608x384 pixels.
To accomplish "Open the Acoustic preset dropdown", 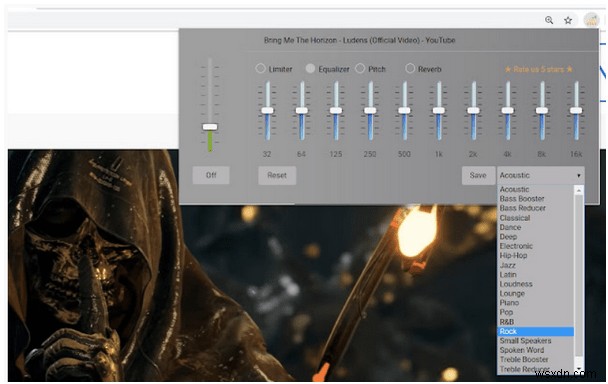I will [x=541, y=175].
